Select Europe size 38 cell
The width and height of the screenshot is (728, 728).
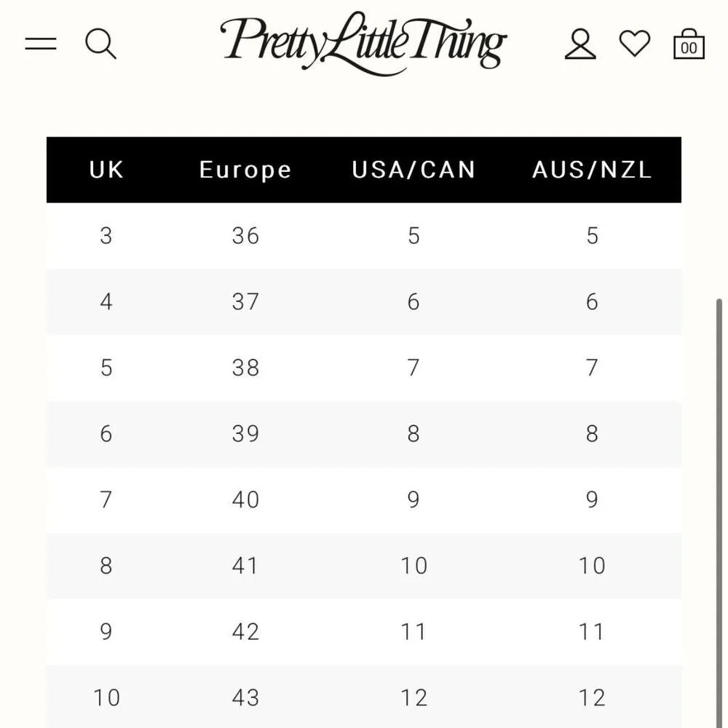click(x=245, y=368)
